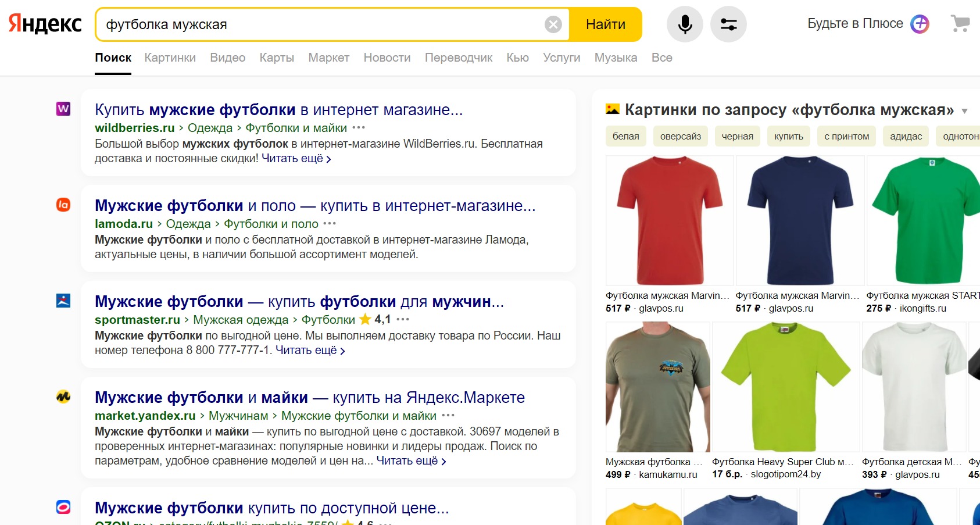Screen dimensions: 980x525
Task: Open more options dots for sportmaster.ru result
Action: 403,320
